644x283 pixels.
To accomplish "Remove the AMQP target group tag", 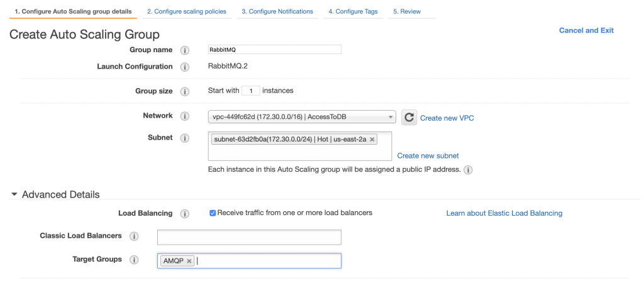I will pyautogui.click(x=189, y=261).
